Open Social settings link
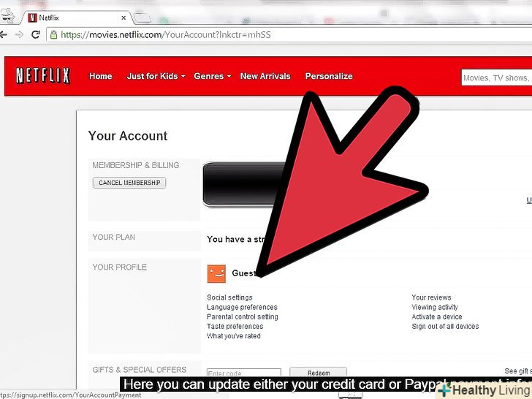The width and height of the screenshot is (532, 399). (229, 297)
